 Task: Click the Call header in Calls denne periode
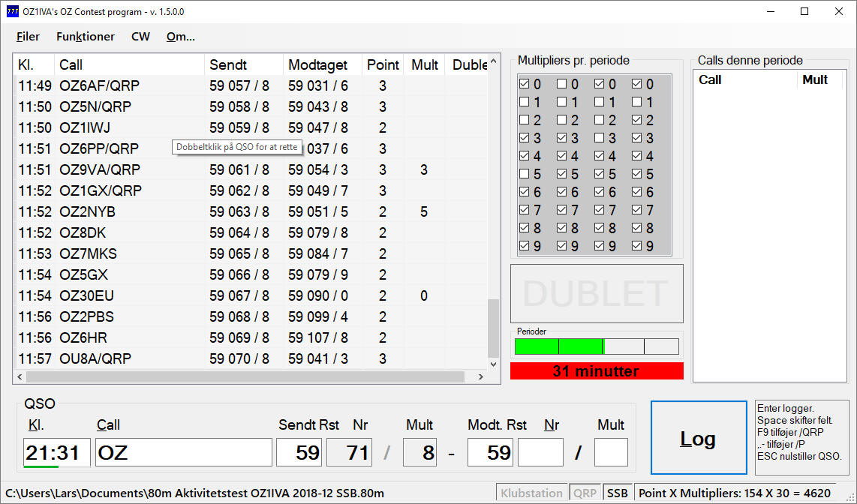[745, 79]
